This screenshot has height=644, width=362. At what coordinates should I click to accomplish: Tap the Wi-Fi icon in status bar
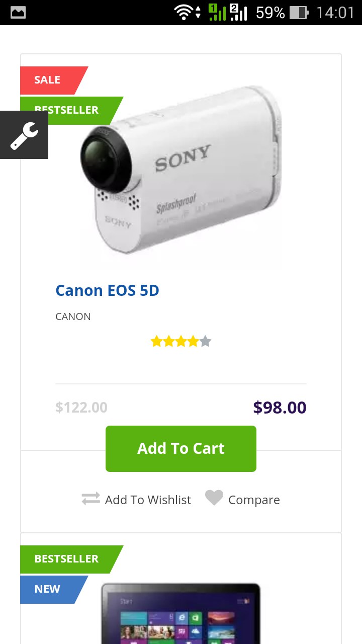(184, 13)
